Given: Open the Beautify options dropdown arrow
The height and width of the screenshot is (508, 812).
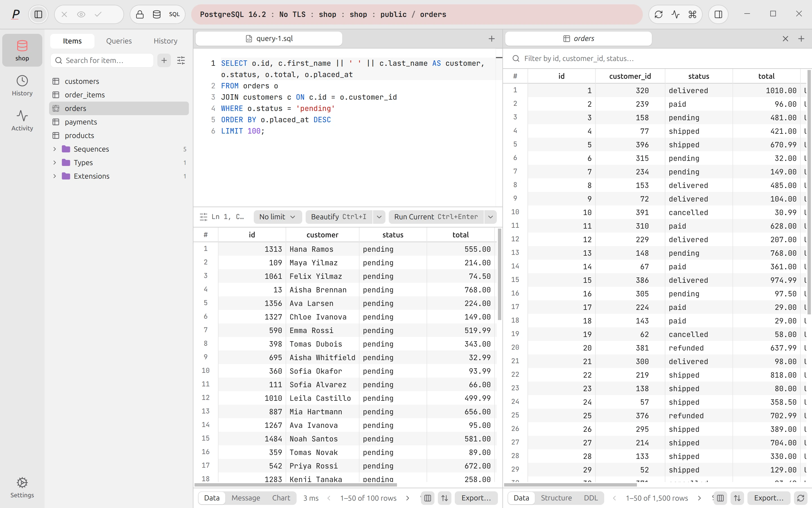Looking at the screenshot, I should (x=379, y=217).
